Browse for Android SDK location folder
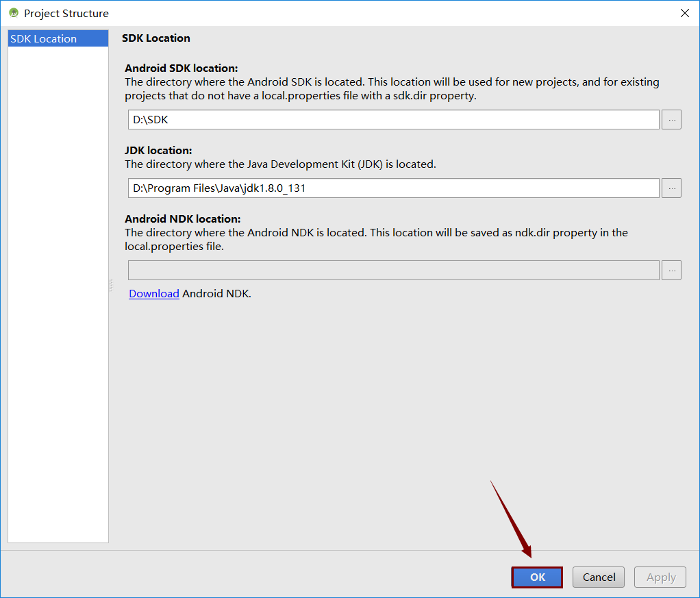Screen dimensions: 700x598 click(x=671, y=120)
